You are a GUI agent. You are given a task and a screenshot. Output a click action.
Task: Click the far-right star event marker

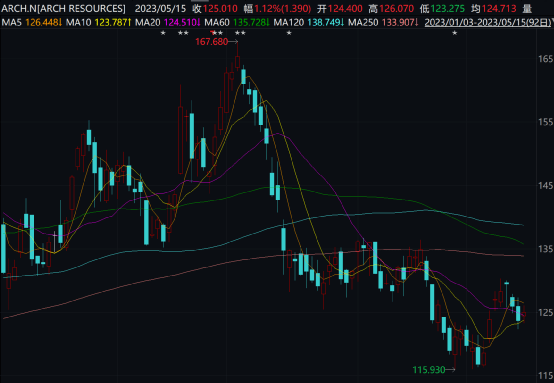click(455, 33)
